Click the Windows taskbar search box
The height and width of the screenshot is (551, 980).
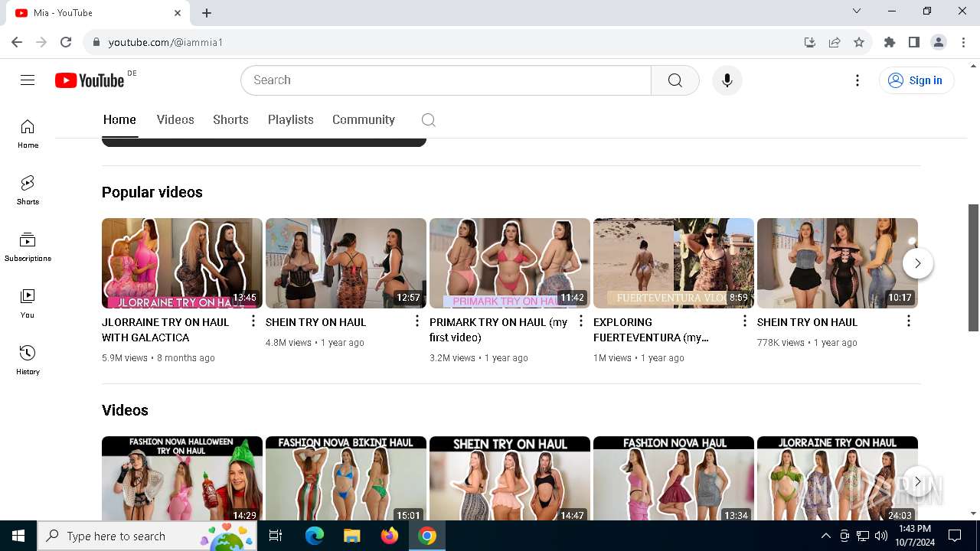(x=147, y=536)
